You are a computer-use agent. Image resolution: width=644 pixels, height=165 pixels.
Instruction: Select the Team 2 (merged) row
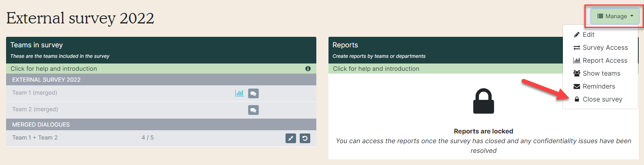tap(161, 110)
